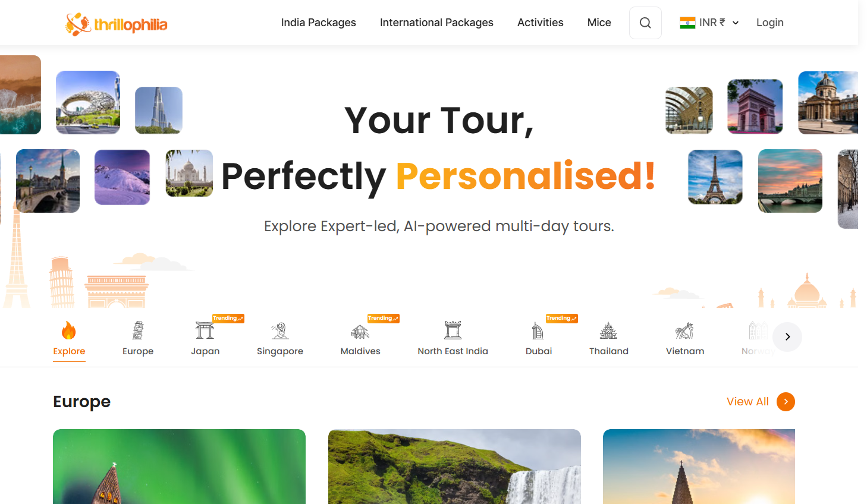Open the northern lights Europe tour card
The width and height of the screenshot is (867, 504).
tap(179, 467)
